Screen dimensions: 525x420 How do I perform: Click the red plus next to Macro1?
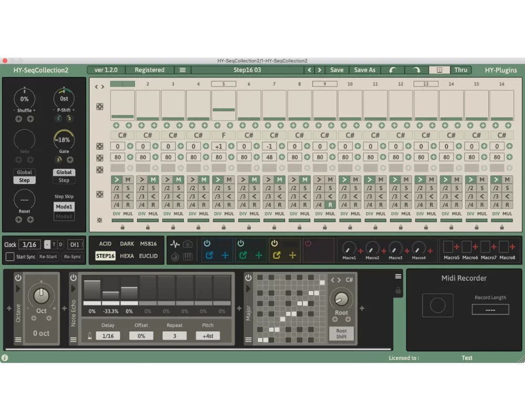click(361, 250)
